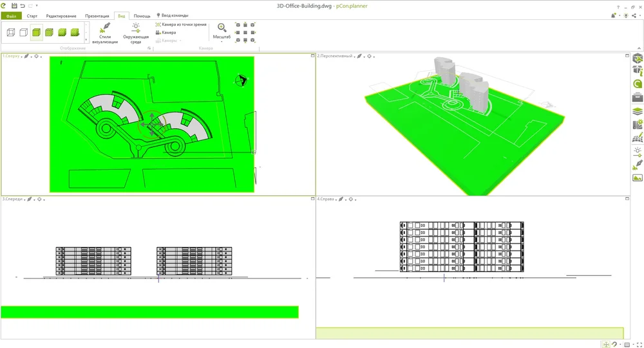Open the layers panel in right sidebar

637,111
